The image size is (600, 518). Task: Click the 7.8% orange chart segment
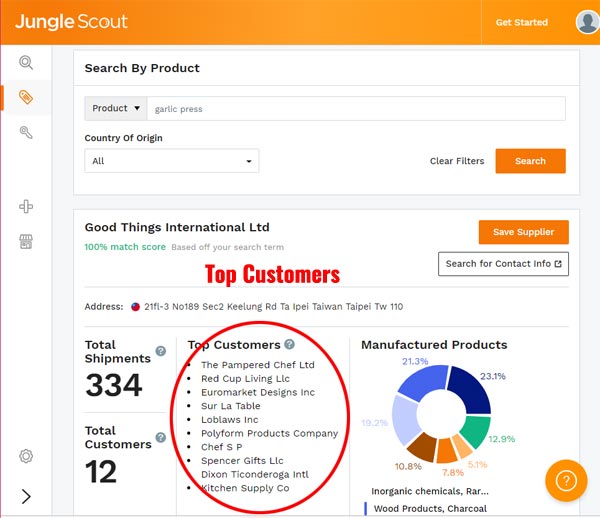click(x=447, y=451)
